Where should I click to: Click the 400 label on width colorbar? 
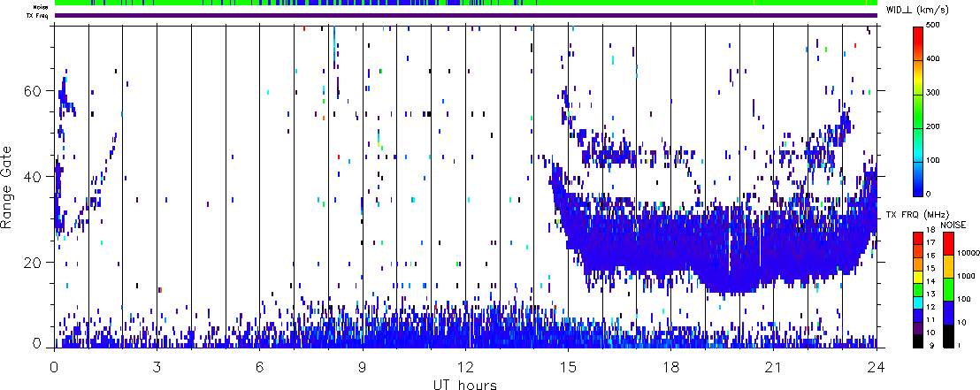pos(934,60)
